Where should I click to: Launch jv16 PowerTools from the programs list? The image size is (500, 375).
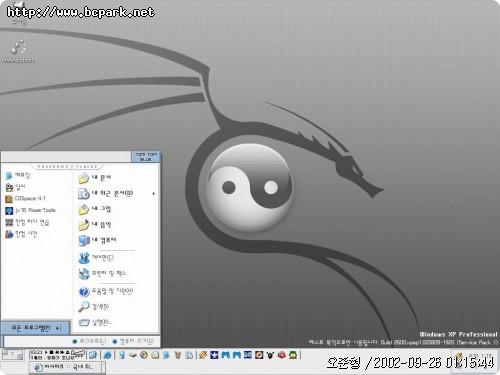[x=30, y=210]
